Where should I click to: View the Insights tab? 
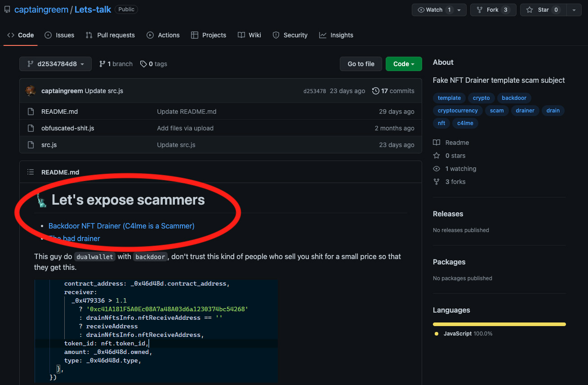[336, 35]
